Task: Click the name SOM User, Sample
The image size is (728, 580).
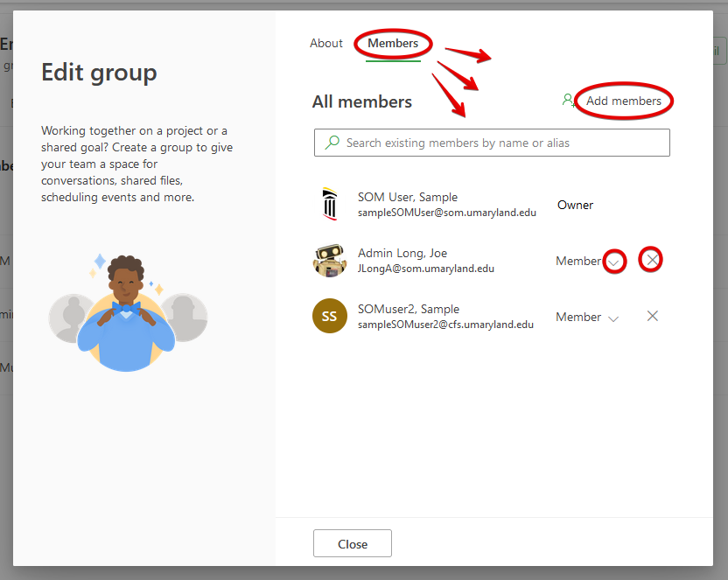Action: (407, 198)
